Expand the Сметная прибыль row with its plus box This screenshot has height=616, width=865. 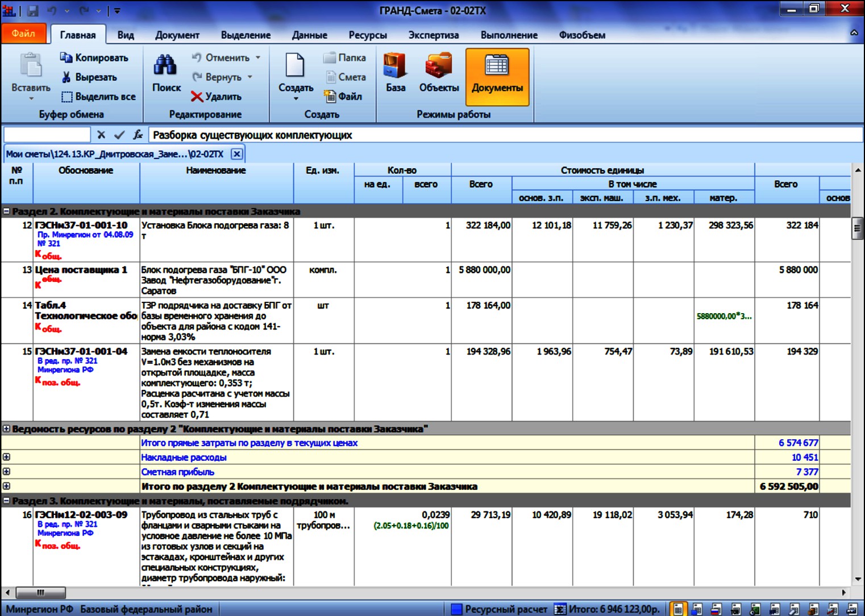tap(6, 472)
